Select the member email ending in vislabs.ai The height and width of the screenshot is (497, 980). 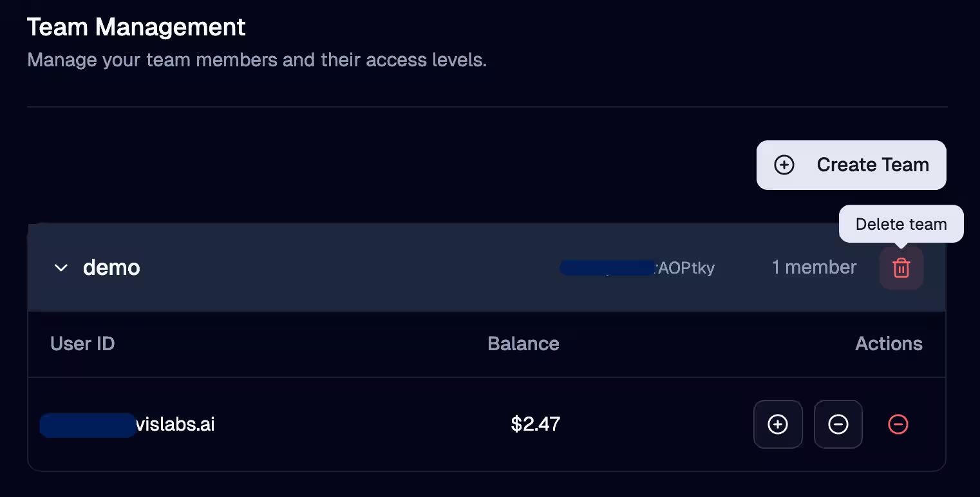tap(175, 425)
